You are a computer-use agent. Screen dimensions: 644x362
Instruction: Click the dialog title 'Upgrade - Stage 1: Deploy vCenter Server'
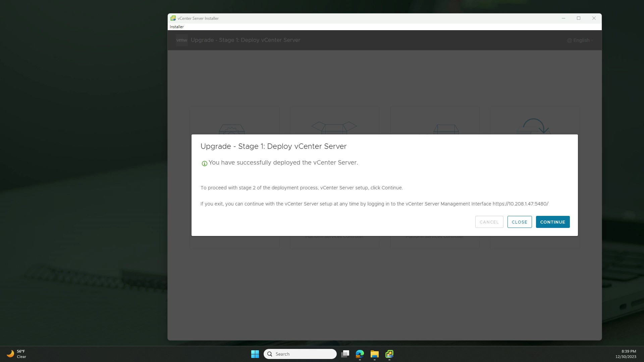pyautogui.click(x=273, y=146)
